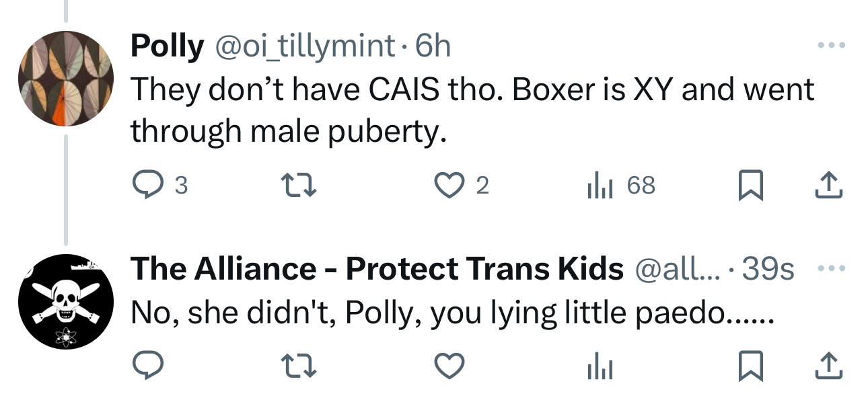Open The Alliance - Protect Trans Kids profile

(377, 269)
